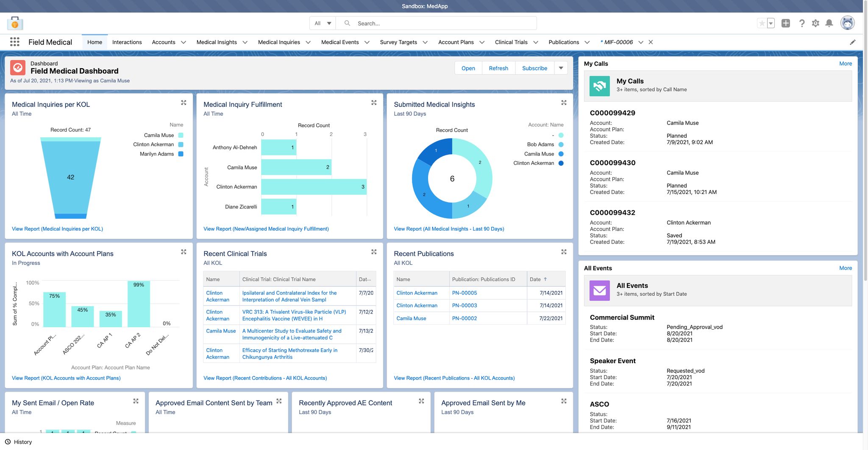Expand the Approved Email Content Sent by Team component
The height and width of the screenshot is (450, 868).
click(x=279, y=401)
